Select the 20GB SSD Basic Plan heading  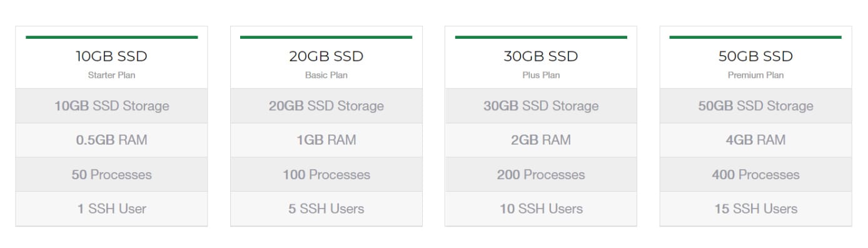[326, 56]
